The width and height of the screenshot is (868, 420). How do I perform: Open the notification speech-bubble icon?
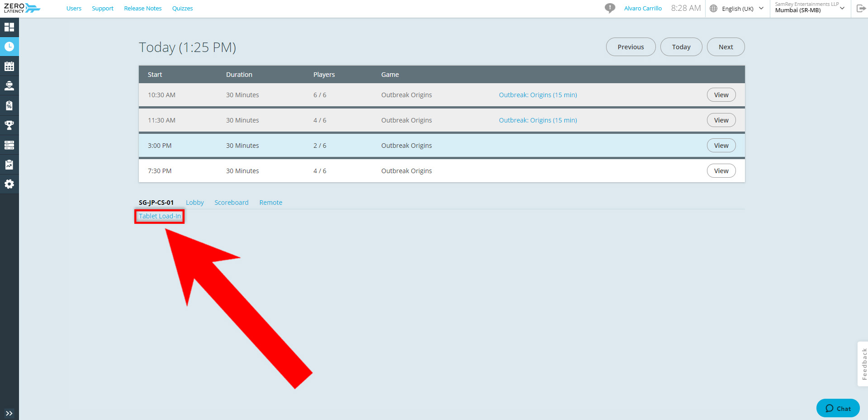click(609, 8)
